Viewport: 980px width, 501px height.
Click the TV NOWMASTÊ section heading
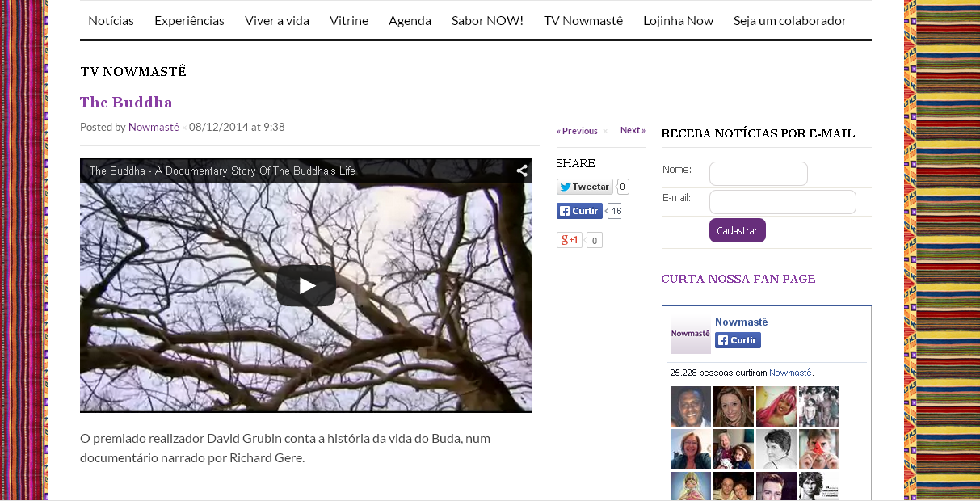click(133, 71)
